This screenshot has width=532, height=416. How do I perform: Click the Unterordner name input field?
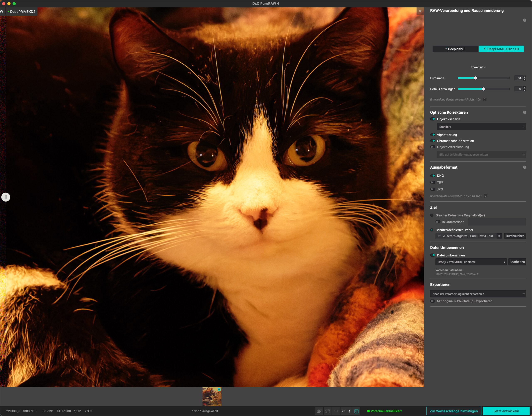pyautogui.click(x=497, y=222)
